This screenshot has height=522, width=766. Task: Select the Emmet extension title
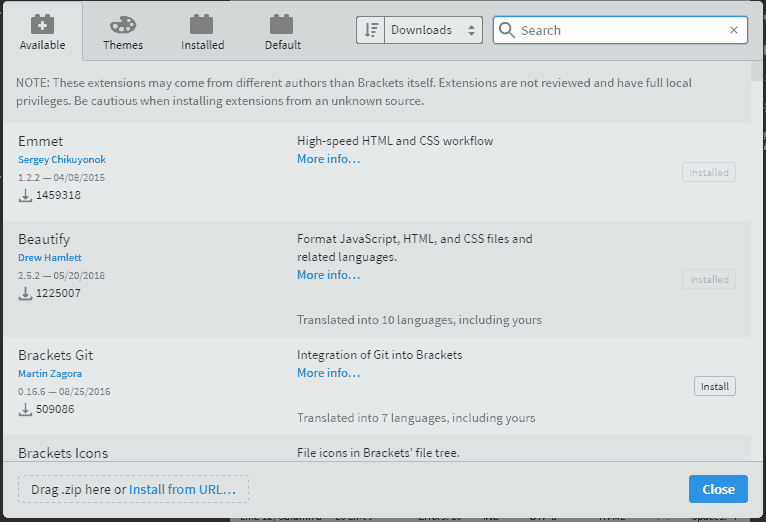coord(41,142)
